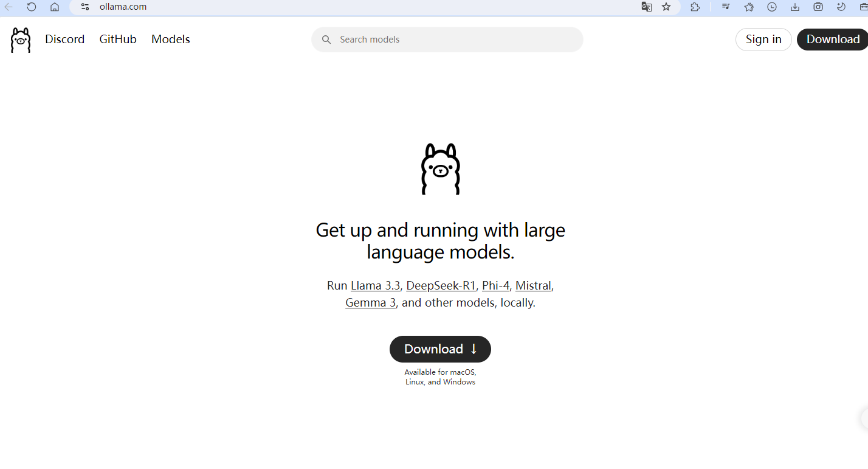The width and height of the screenshot is (868, 469).
Task: Click the translate page icon
Action: 646,7
